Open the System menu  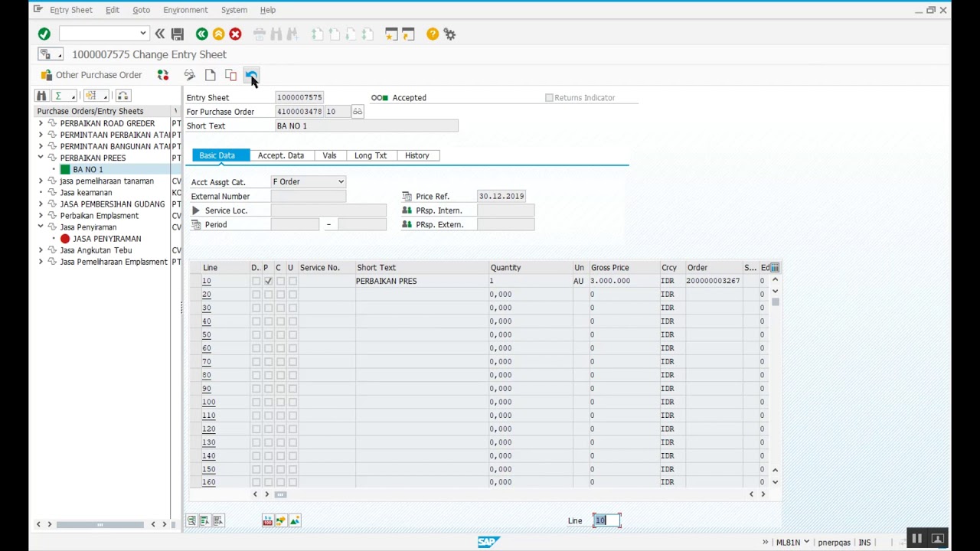coord(234,10)
